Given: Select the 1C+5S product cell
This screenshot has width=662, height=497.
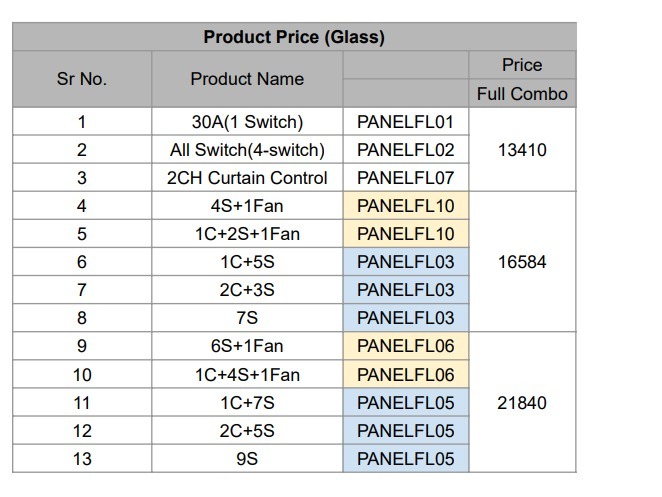Looking at the screenshot, I should pos(247,262).
